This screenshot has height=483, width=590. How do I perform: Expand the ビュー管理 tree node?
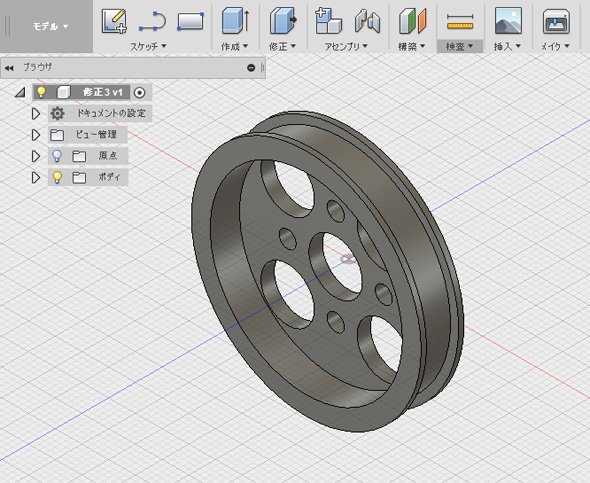pyautogui.click(x=36, y=135)
